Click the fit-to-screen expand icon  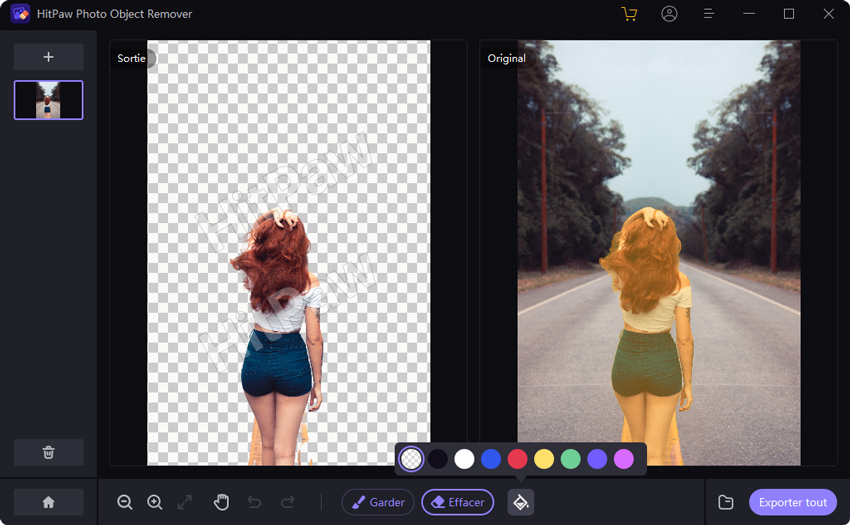185,502
